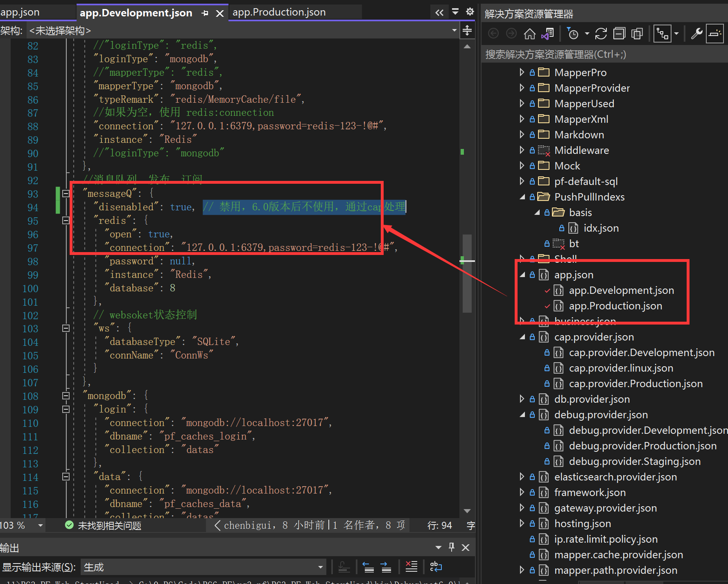Image resolution: width=728 pixels, height=584 pixels.
Task: Expand the MapperPro folder
Action: 522,72
